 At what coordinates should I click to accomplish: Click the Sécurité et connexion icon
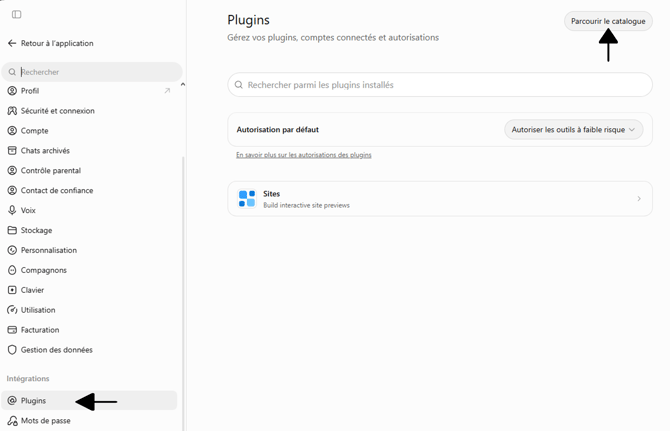click(12, 111)
